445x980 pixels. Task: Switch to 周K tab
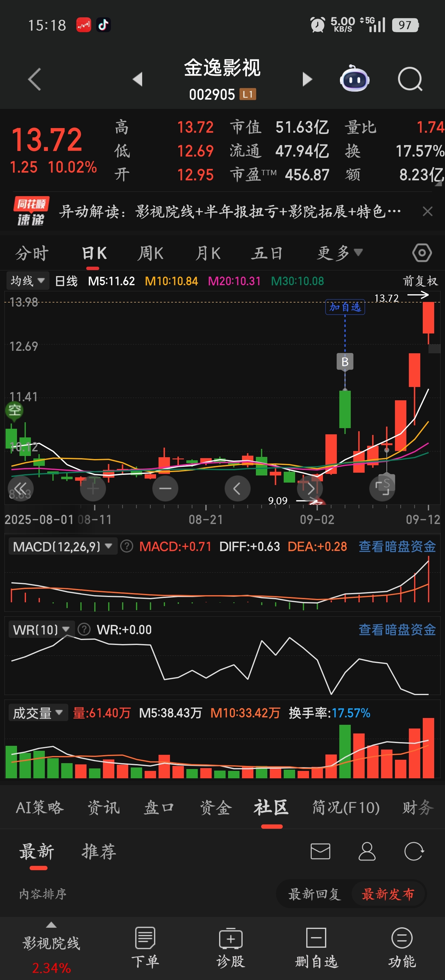150,253
